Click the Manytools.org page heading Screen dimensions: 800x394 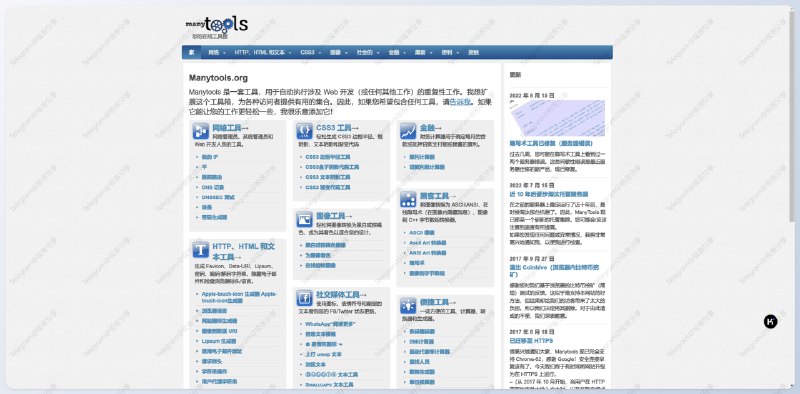tap(218, 78)
